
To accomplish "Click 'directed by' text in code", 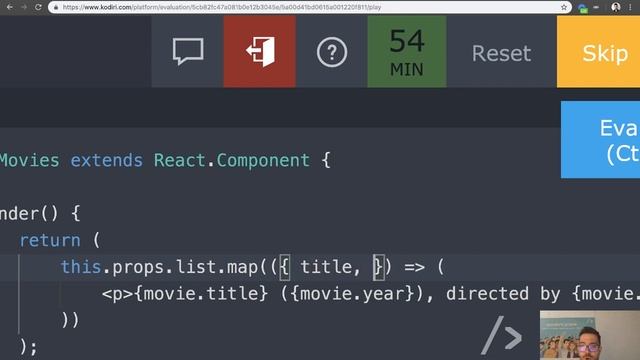I will pyautogui.click(x=503, y=294).
